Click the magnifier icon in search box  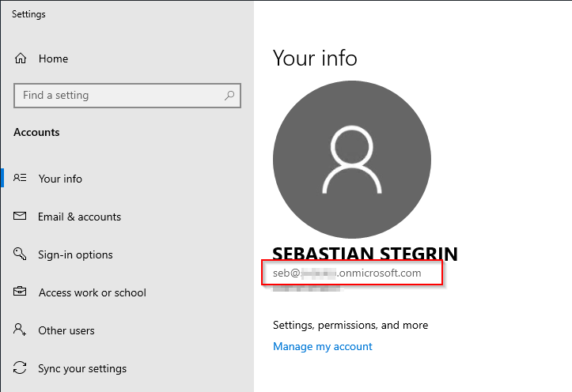pos(229,96)
